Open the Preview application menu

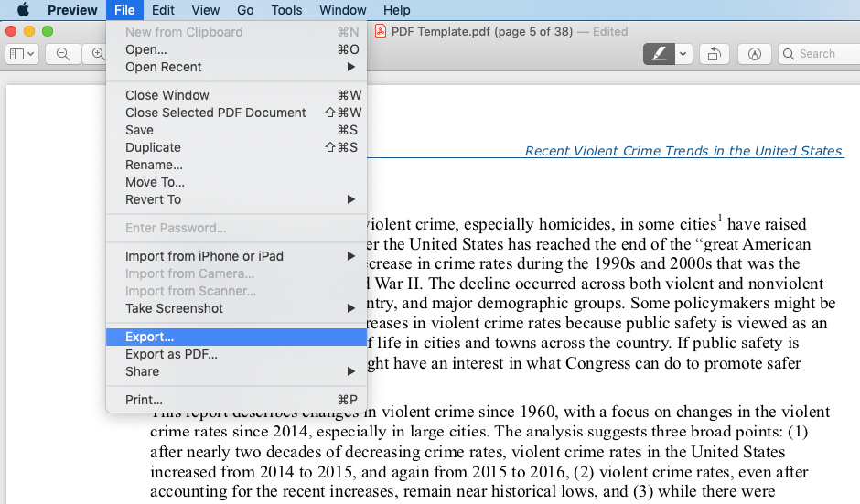pyautogui.click(x=72, y=10)
